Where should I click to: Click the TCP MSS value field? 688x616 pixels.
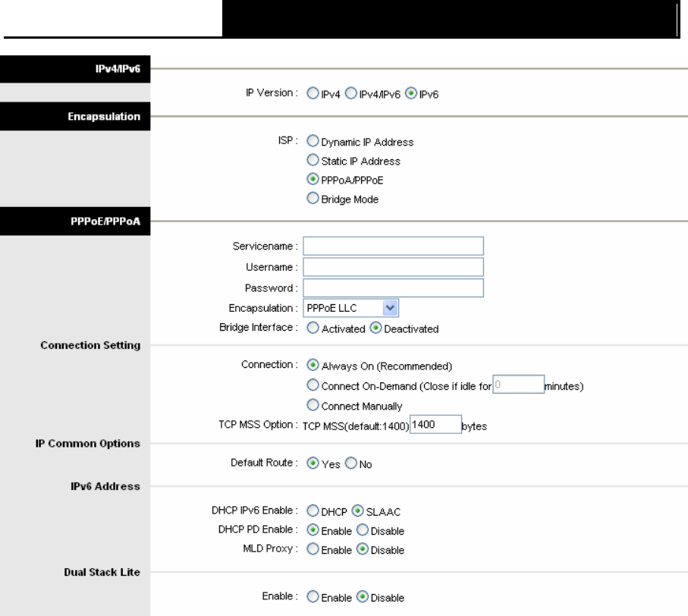435,424
